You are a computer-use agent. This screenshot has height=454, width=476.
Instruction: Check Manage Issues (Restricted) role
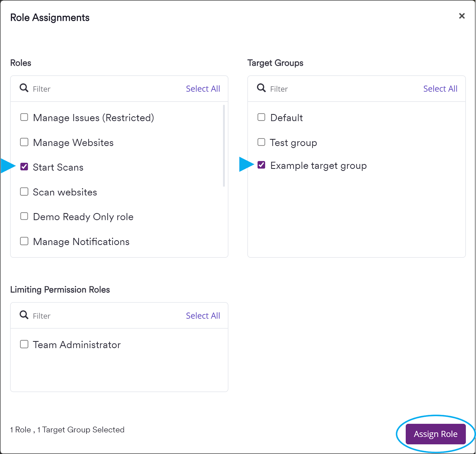coord(24,117)
